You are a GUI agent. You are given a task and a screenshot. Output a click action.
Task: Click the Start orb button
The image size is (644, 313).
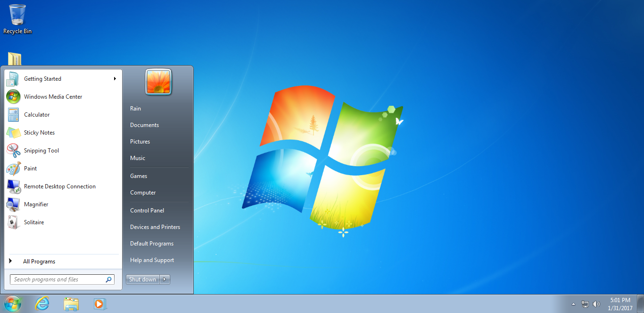[x=13, y=304]
